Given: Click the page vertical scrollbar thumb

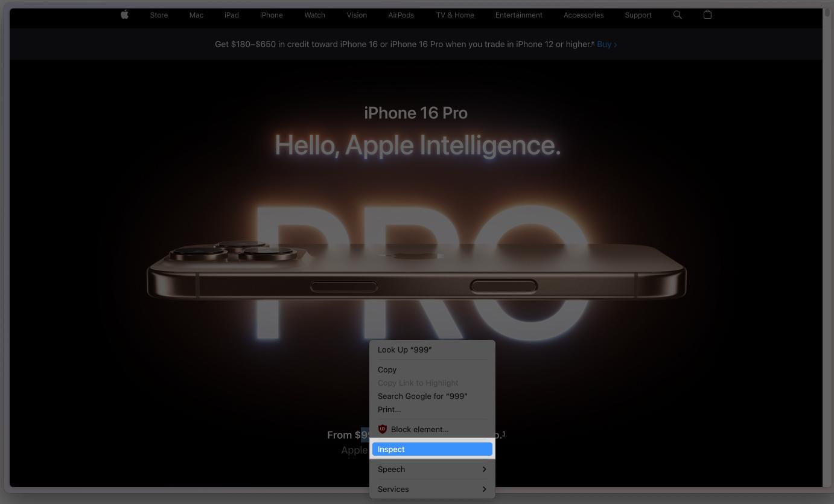Looking at the screenshot, I should click(827, 13).
